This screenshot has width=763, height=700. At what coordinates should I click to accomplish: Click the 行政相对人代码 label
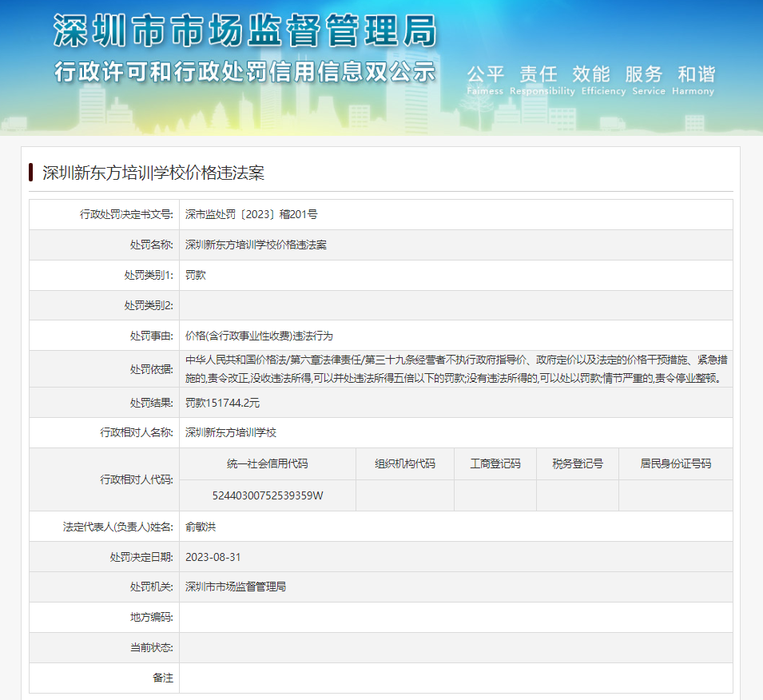[x=137, y=479]
